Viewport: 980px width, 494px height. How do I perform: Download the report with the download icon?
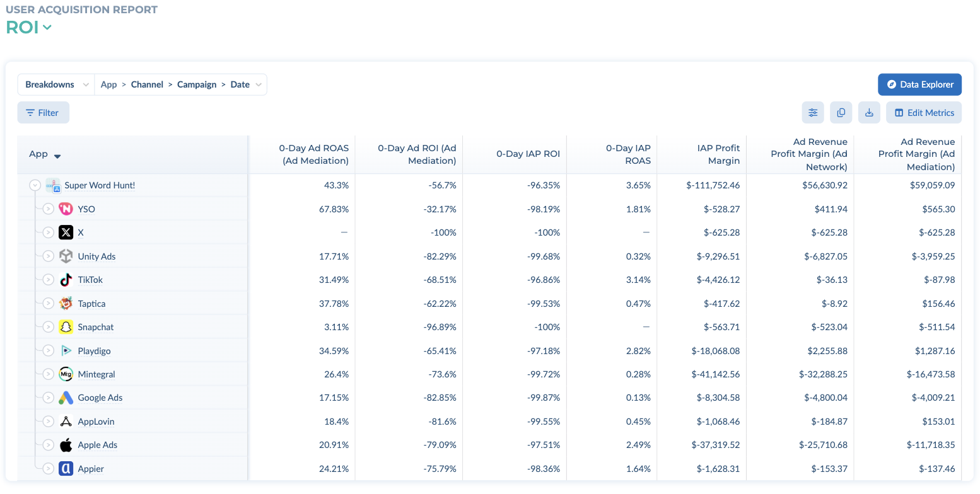point(869,113)
